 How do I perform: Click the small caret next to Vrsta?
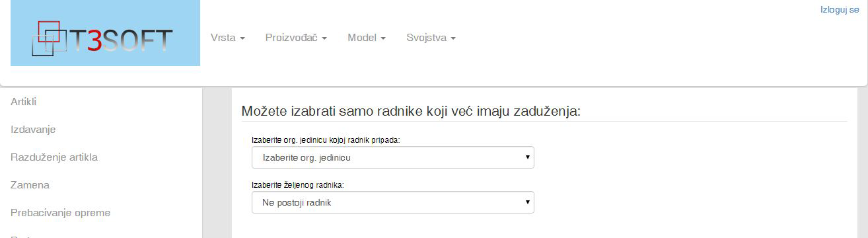coord(242,38)
